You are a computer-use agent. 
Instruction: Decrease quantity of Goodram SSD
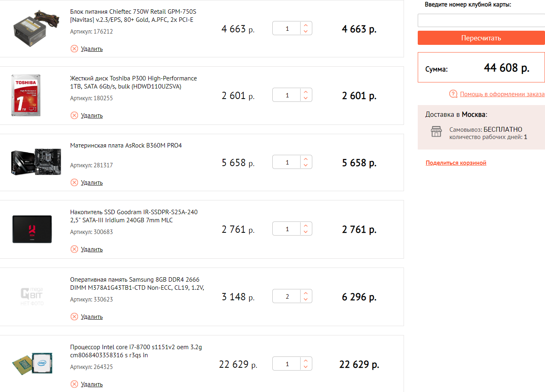click(306, 232)
